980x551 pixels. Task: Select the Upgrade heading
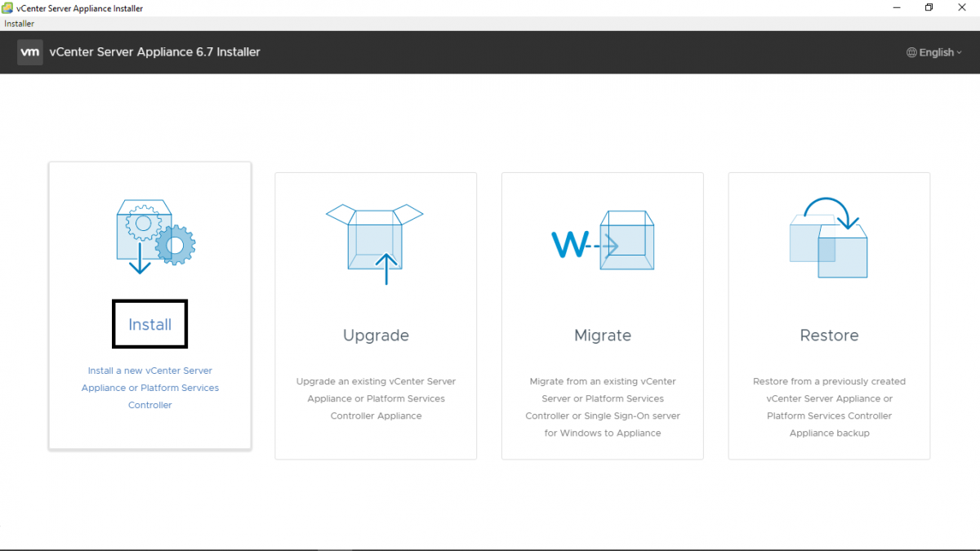pyautogui.click(x=376, y=335)
